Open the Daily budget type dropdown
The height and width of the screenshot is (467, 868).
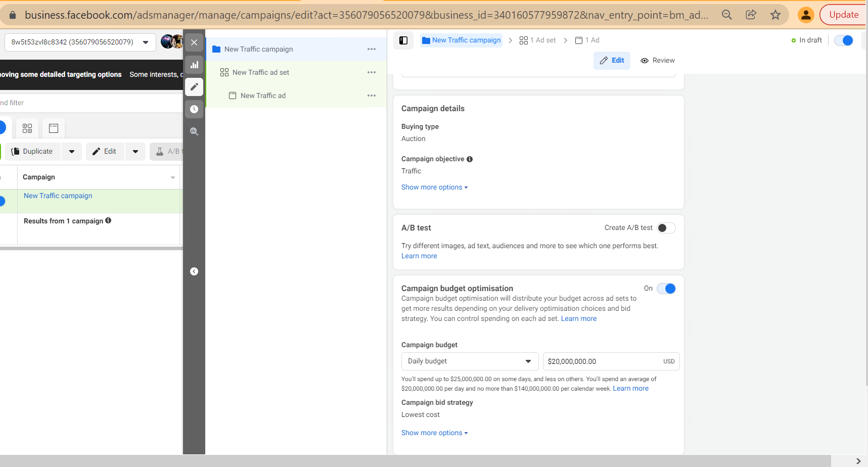pos(470,361)
